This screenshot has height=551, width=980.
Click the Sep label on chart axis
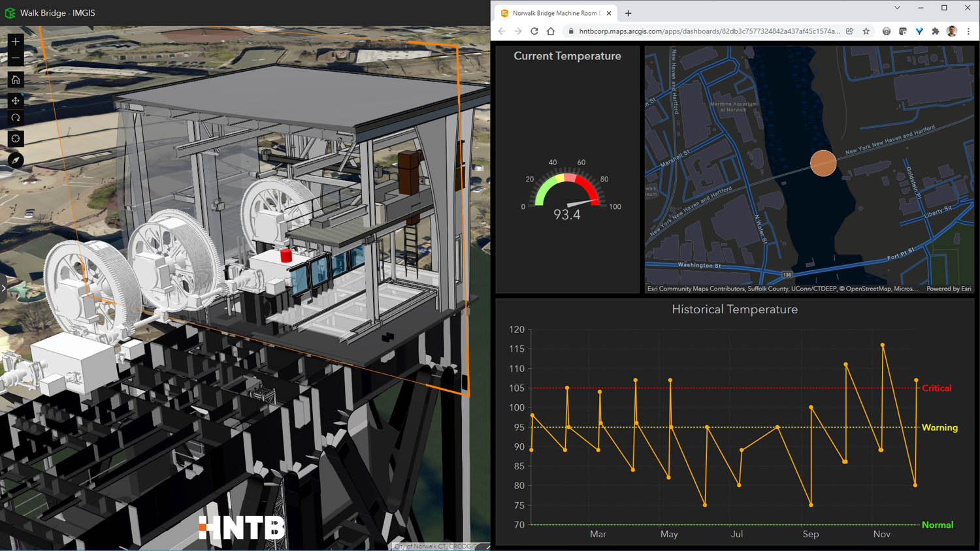811,534
